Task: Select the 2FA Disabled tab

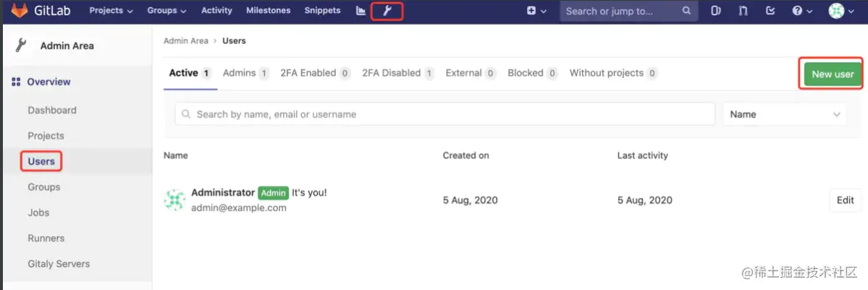Action: [x=399, y=73]
